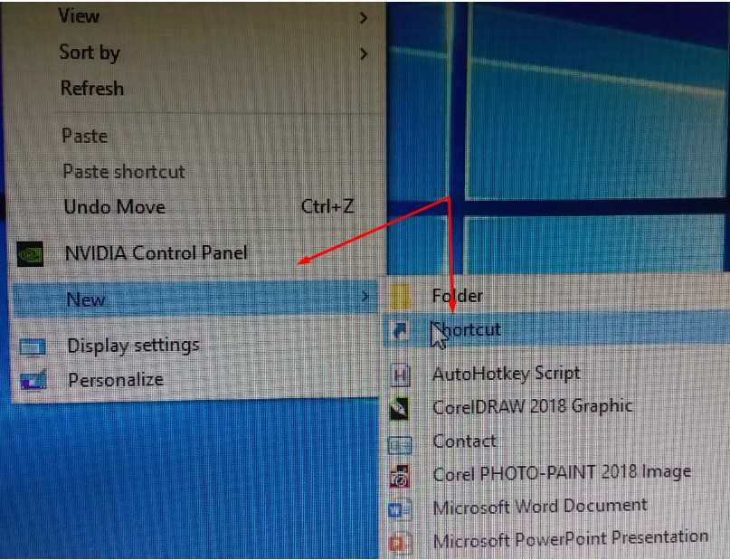Expand the arrow beside New

(x=366, y=296)
